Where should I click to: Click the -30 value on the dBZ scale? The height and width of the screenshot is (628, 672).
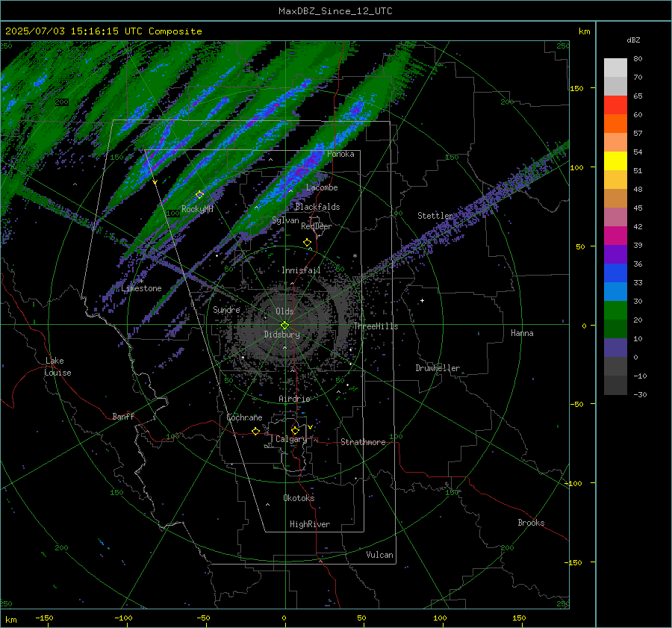point(640,394)
